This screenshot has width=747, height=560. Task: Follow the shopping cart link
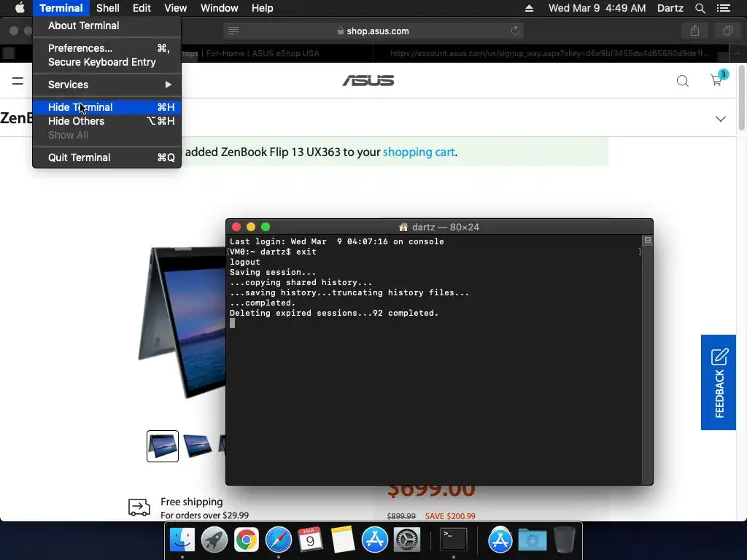(x=418, y=152)
